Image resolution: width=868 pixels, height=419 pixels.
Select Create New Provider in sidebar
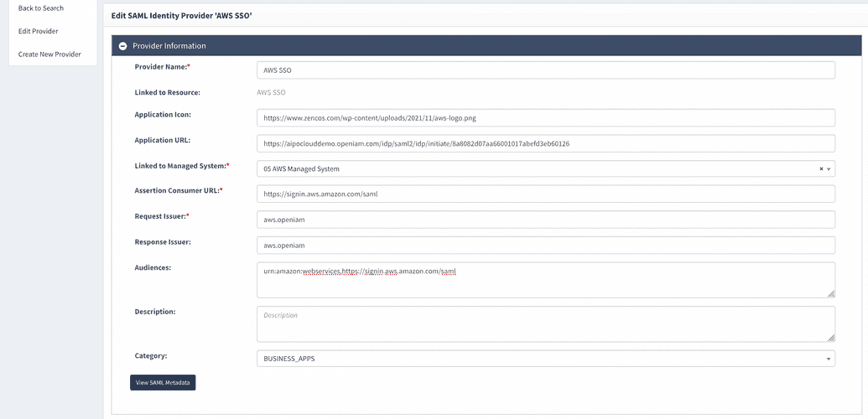click(x=49, y=54)
